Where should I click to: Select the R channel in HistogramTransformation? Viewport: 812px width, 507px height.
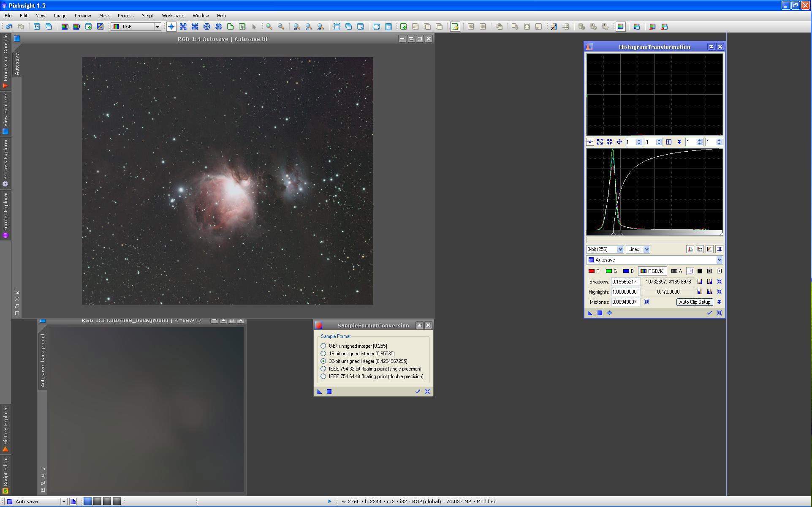594,271
